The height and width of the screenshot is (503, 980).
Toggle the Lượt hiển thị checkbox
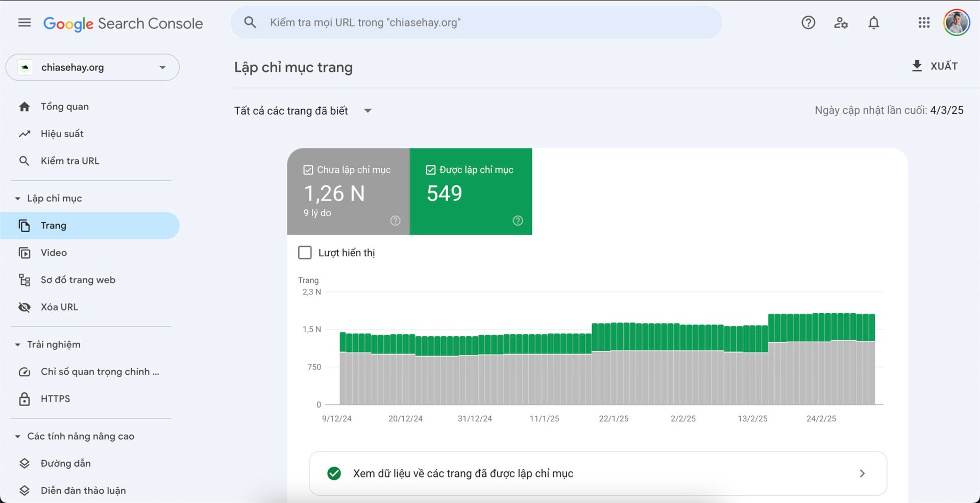(x=305, y=252)
